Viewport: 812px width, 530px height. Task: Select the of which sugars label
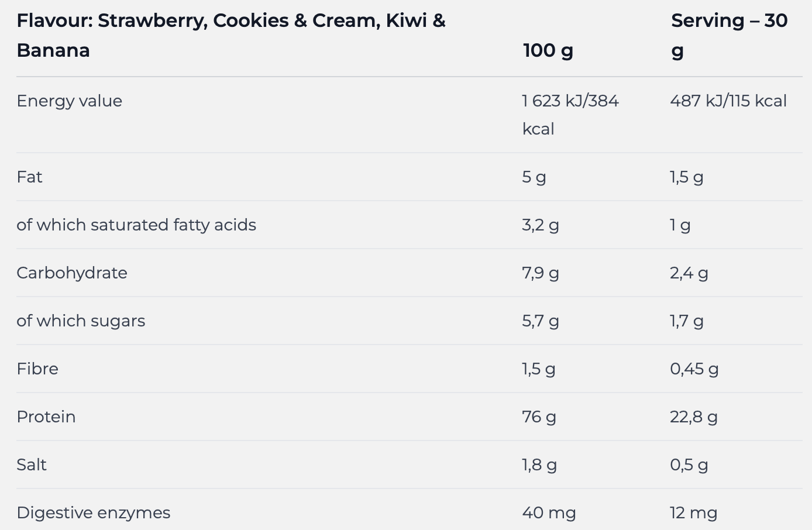tap(81, 321)
